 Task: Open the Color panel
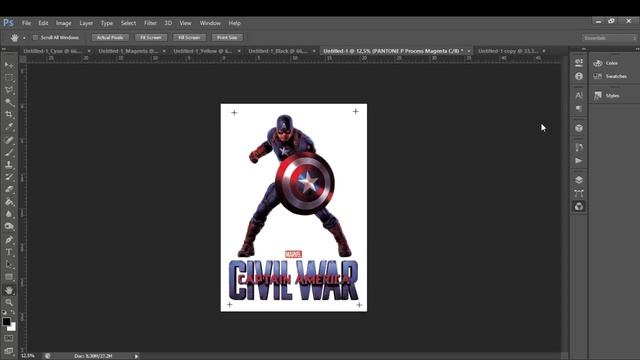[606, 63]
